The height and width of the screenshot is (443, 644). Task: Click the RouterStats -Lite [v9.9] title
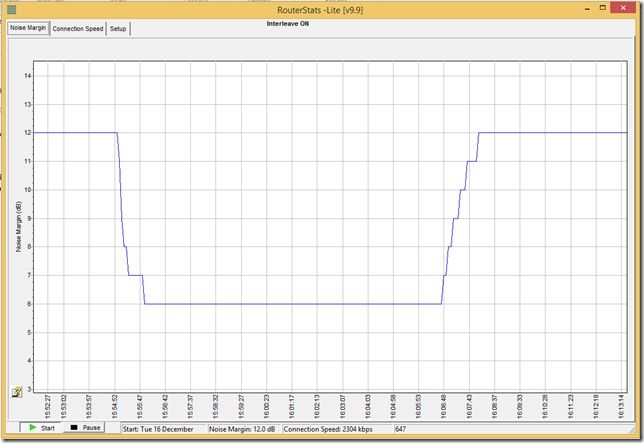[x=320, y=10]
